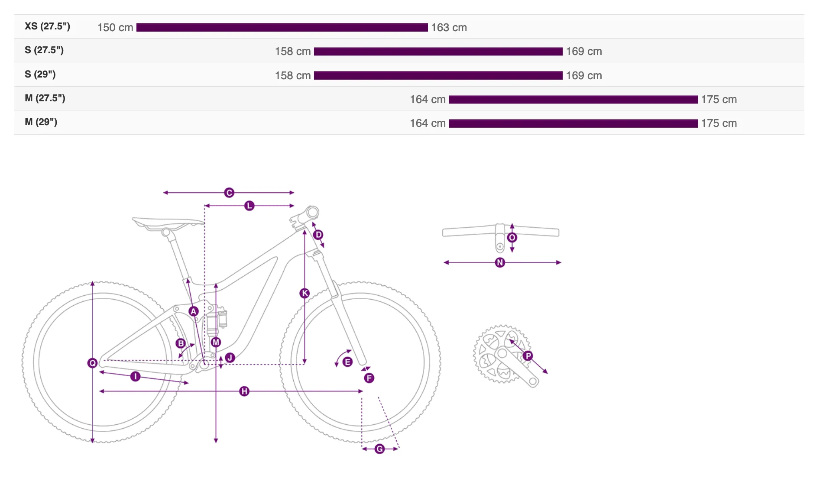
Task: Click the XS (27.5") size row label
Action: [x=47, y=26]
